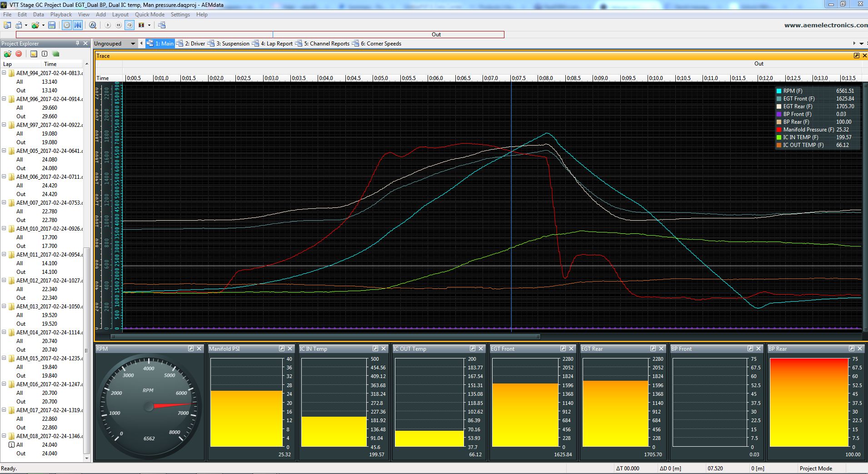
Task: Collapse the AEM_012_2017-02-24-1027 tree node
Action: click(4, 280)
